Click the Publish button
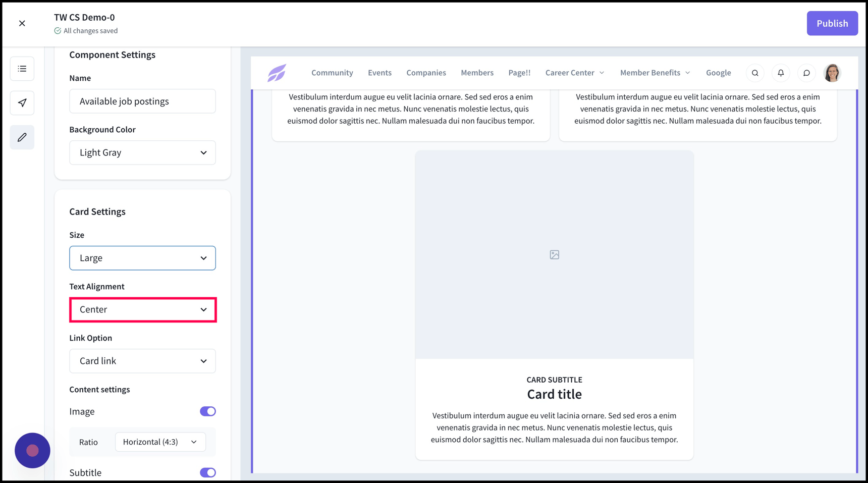868x483 pixels. (832, 23)
